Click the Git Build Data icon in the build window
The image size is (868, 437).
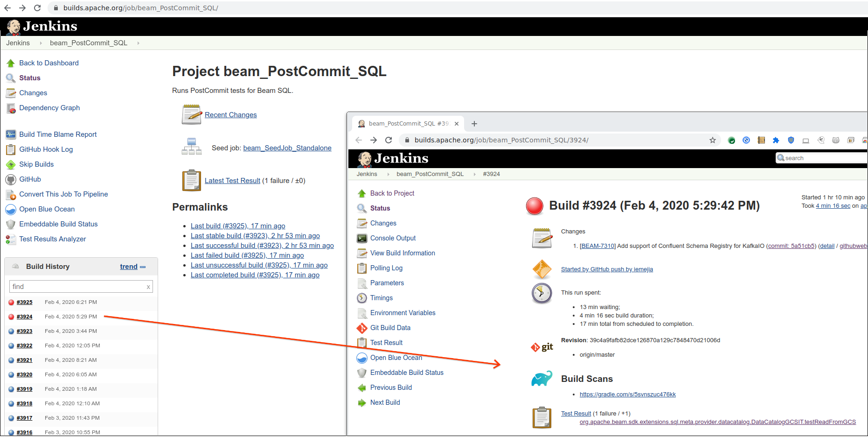(362, 328)
